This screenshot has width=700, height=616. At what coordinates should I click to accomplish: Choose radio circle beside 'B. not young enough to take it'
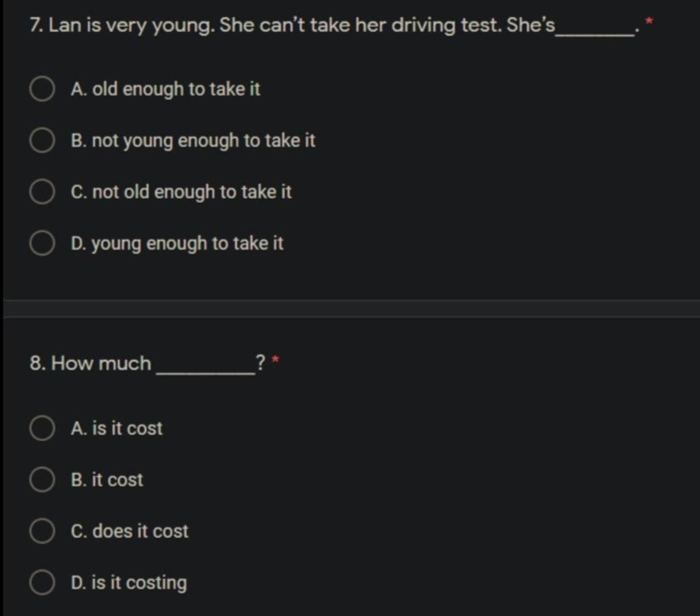(x=42, y=140)
